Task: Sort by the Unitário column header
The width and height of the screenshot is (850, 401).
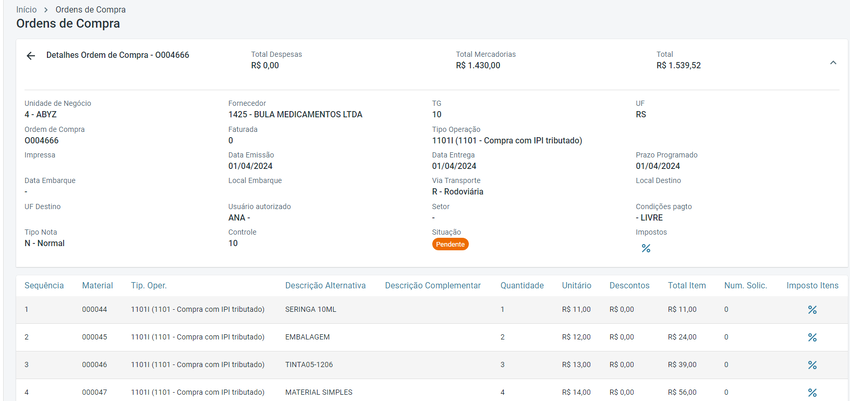Action: 577,286
